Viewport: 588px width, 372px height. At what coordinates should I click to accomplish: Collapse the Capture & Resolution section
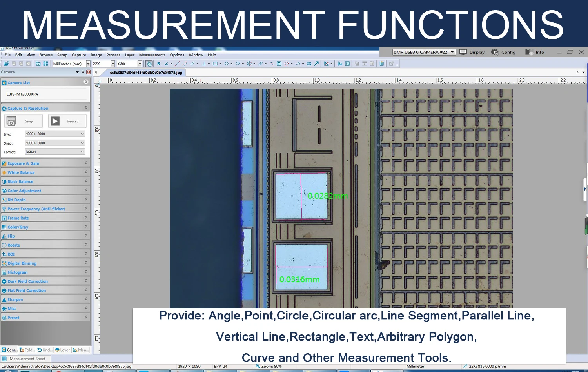pyautogui.click(x=86, y=108)
